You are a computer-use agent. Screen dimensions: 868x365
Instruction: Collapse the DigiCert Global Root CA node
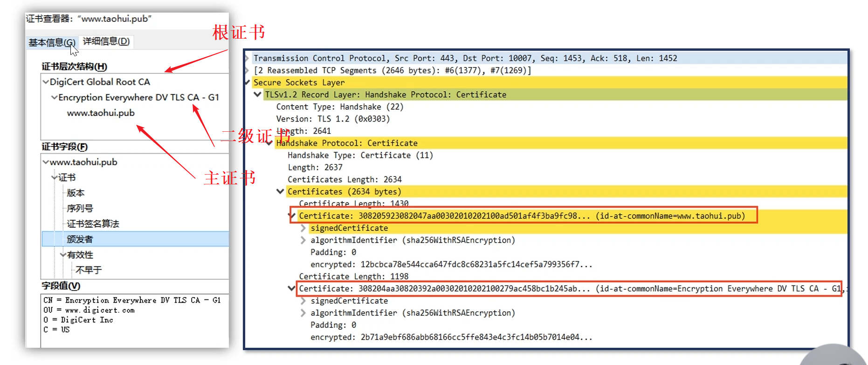(46, 82)
